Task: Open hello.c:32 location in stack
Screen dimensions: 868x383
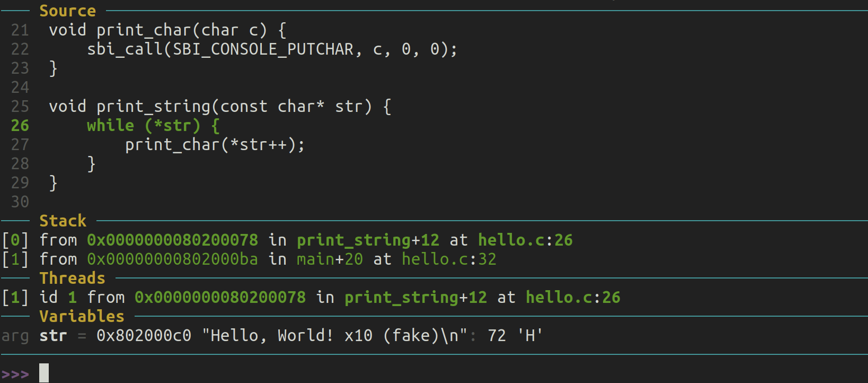Action: coord(449,259)
